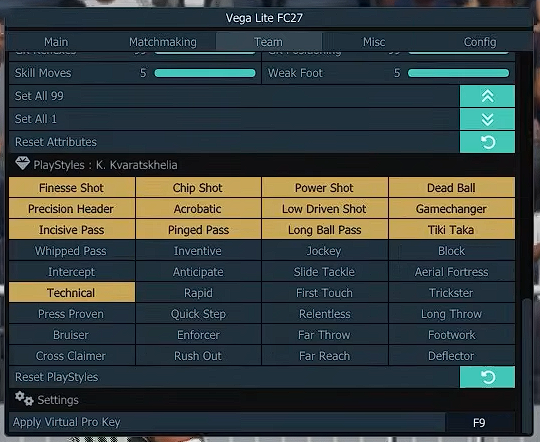Enable the Aerial Fortress playstyle
Image resolution: width=540 pixels, height=442 pixels.
click(451, 272)
